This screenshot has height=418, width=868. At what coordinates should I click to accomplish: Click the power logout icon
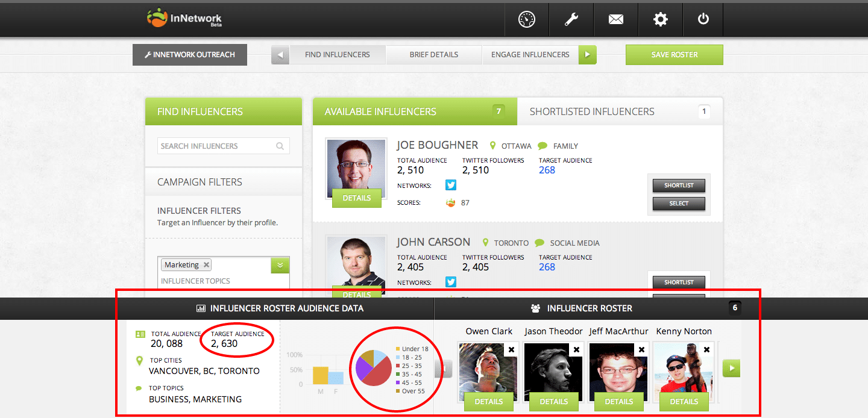703,19
